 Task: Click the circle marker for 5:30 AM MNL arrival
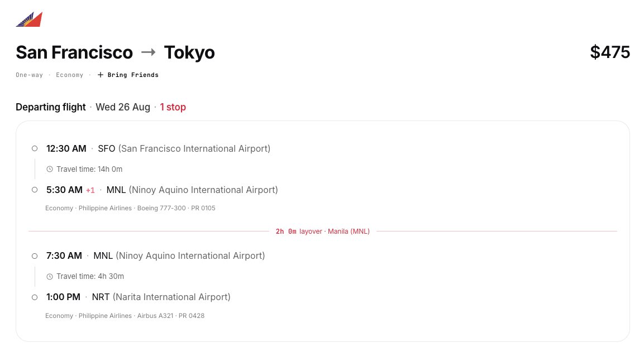(x=35, y=190)
